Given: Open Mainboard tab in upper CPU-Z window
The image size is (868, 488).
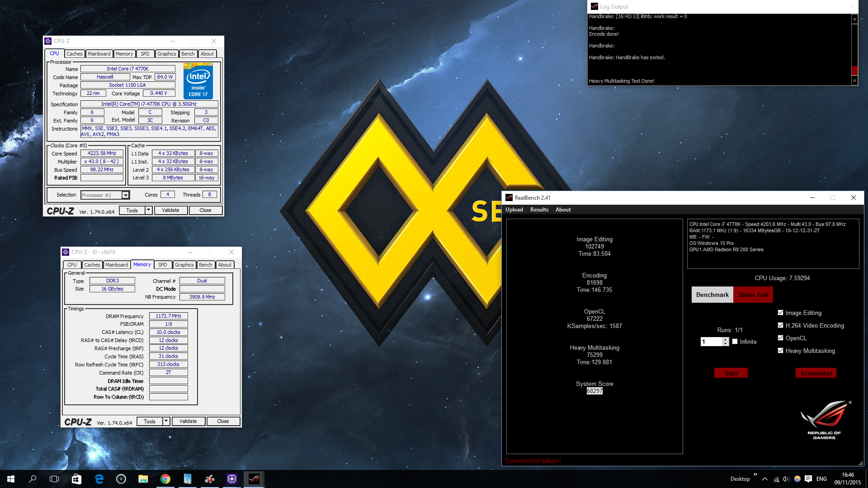Looking at the screenshot, I should [x=99, y=54].
